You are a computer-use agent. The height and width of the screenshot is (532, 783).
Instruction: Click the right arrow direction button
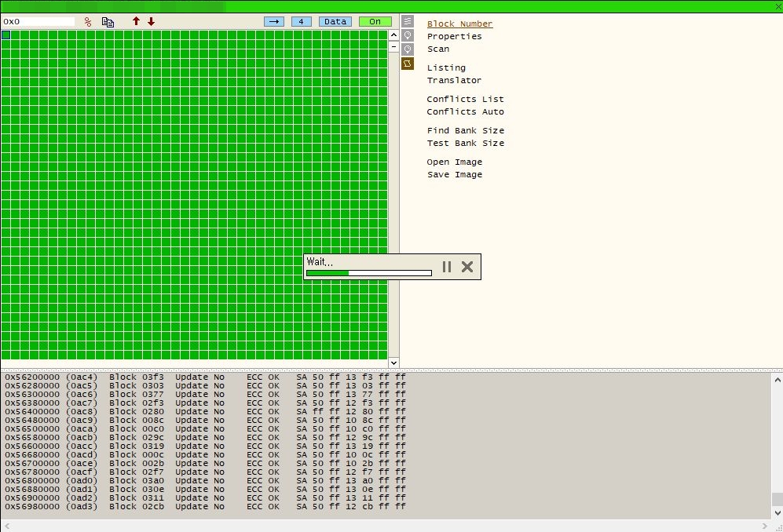tap(273, 21)
